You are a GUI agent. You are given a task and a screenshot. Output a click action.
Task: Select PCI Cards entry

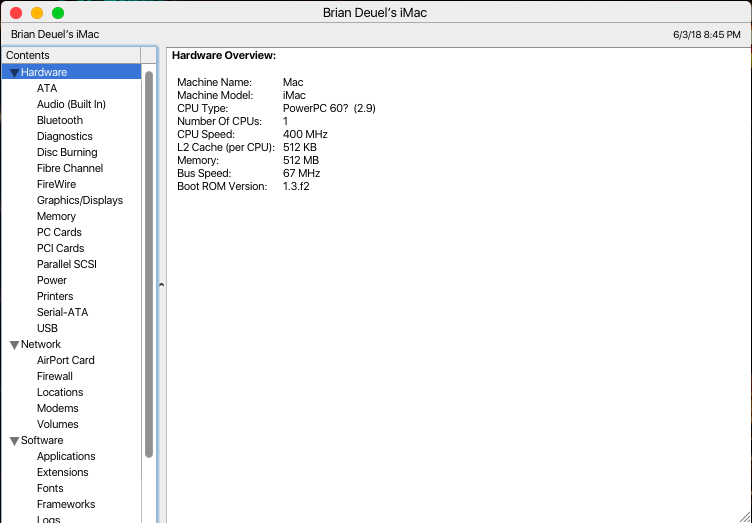pos(60,248)
